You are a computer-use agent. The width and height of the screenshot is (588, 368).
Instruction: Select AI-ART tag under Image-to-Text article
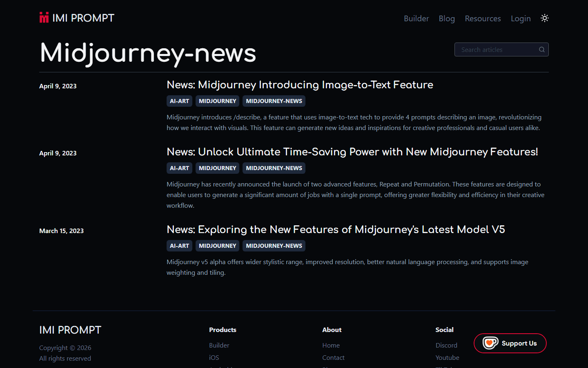[179, 101]
